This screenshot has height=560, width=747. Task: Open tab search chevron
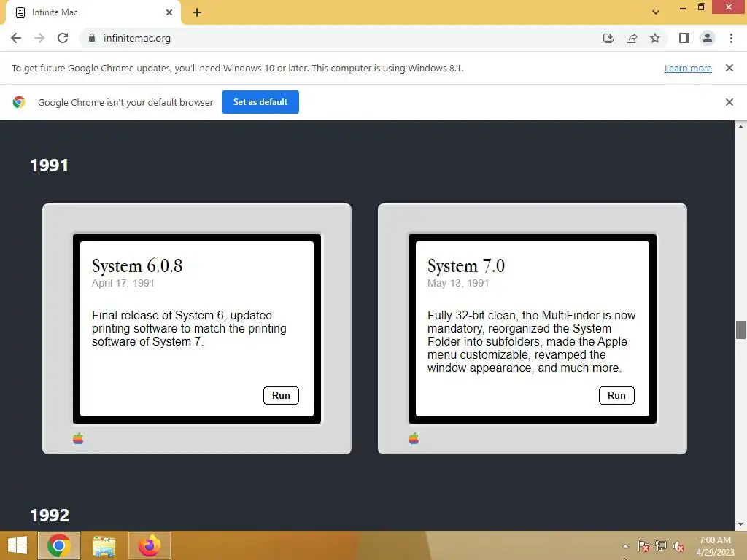pyautogui.click(x=656, y=12)
